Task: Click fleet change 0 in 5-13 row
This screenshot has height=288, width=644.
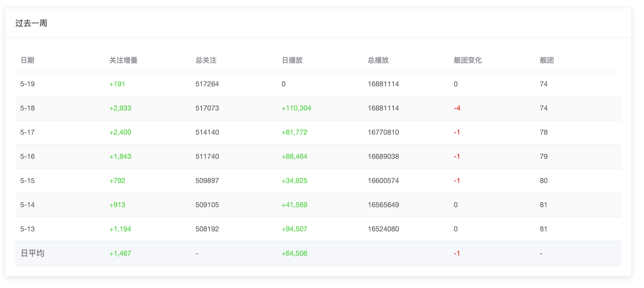Action: pos(456,229)
